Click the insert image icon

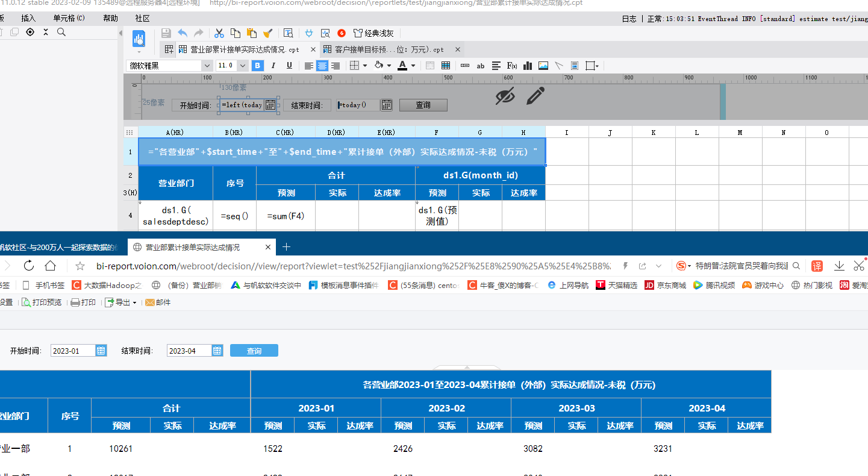(543, 66)
